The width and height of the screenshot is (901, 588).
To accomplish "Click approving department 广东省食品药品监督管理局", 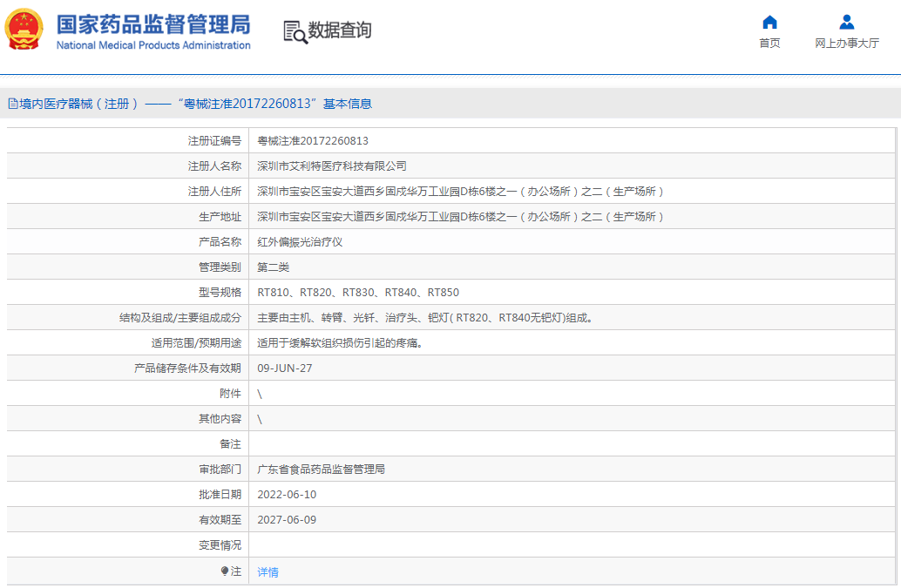I will 321,469.
